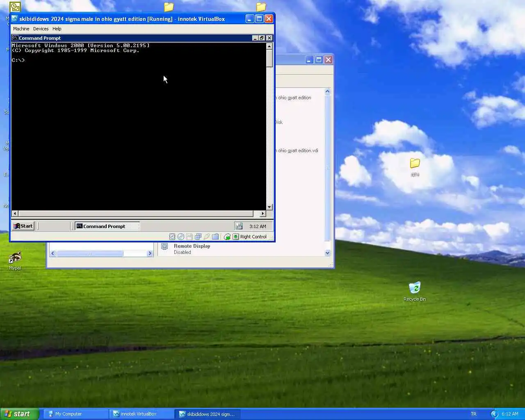
Task: Click the host clock showing 6:12 AM
Action: (510, 414)
